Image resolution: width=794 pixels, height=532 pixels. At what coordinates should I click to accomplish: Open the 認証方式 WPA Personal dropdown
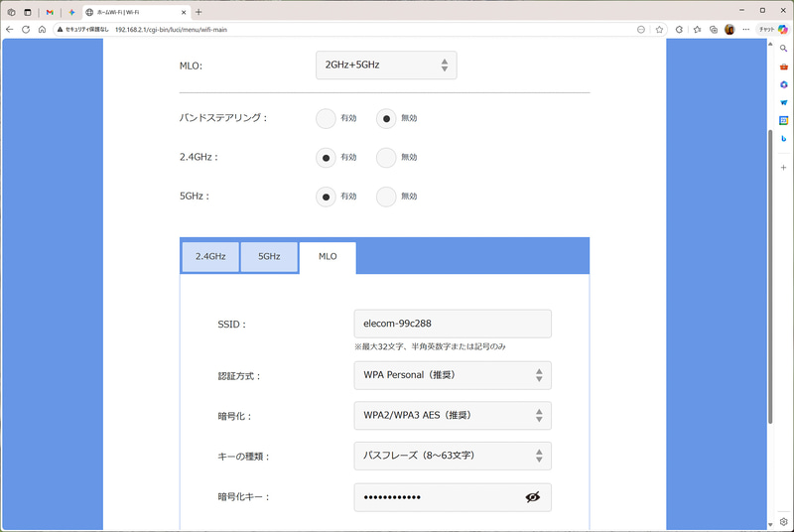point(453,375)
